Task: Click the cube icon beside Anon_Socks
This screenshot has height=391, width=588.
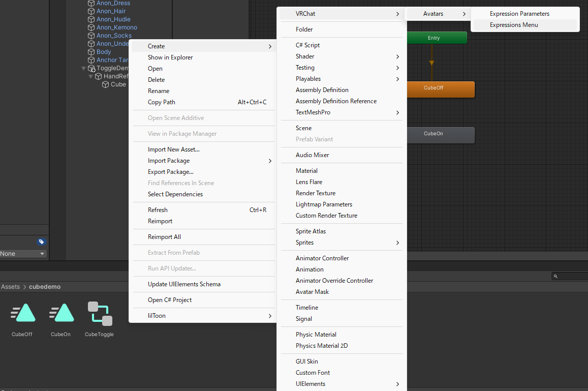Action: click(91, 36)
